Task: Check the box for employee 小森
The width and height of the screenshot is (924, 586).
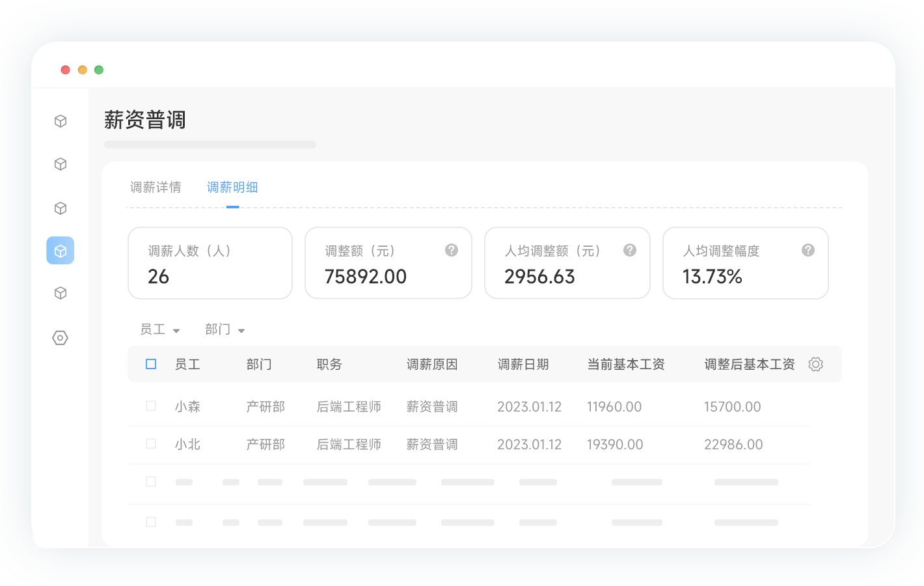Action: [x=151, y=406]
